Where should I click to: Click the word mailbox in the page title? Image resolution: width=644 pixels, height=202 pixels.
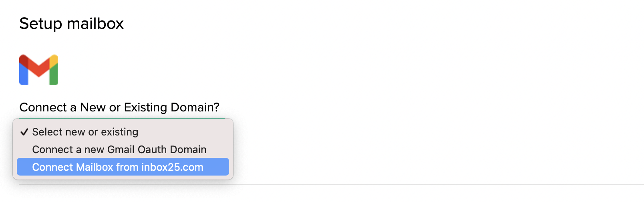[x=95, y=24]
